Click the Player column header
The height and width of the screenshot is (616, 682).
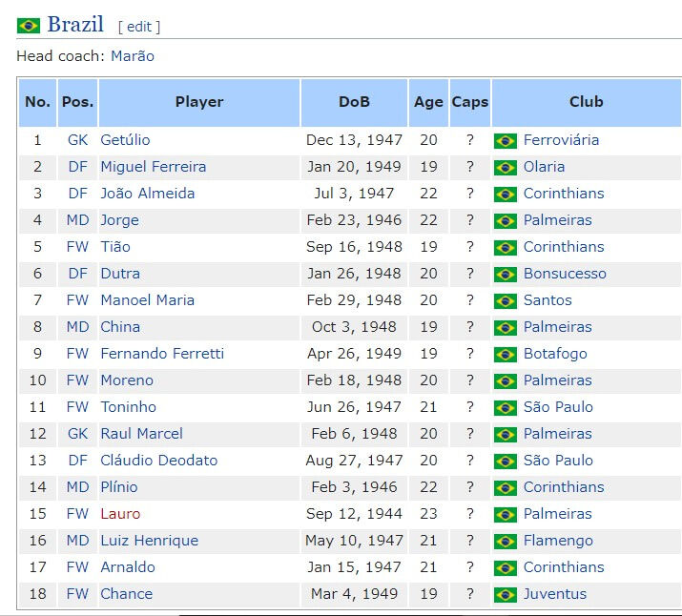coord(199,102)
